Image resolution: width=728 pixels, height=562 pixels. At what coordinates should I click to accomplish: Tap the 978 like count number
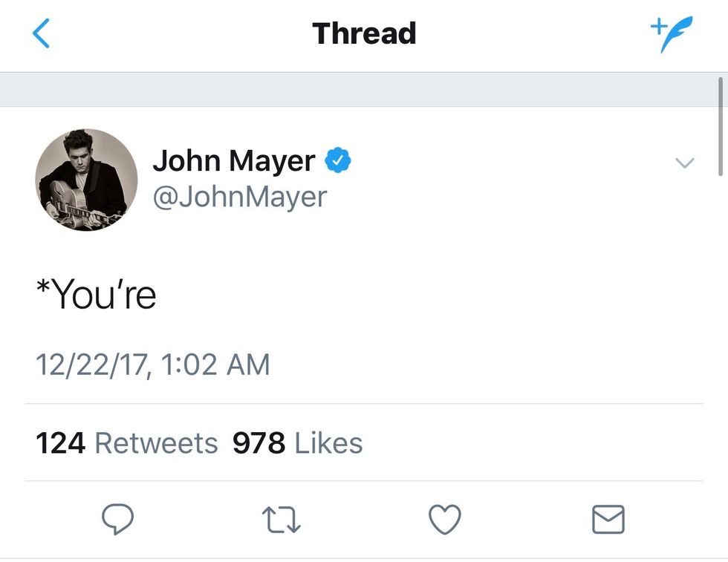coord(259,443)
